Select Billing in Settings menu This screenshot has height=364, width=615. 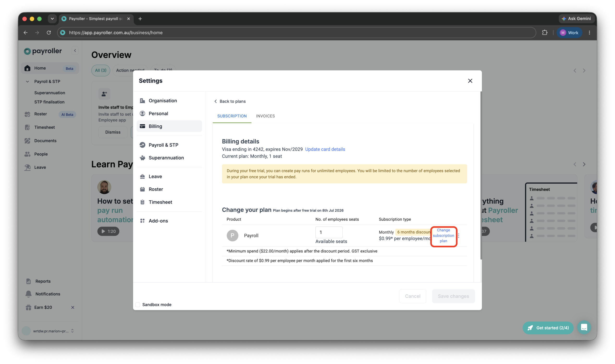[169, 126]
